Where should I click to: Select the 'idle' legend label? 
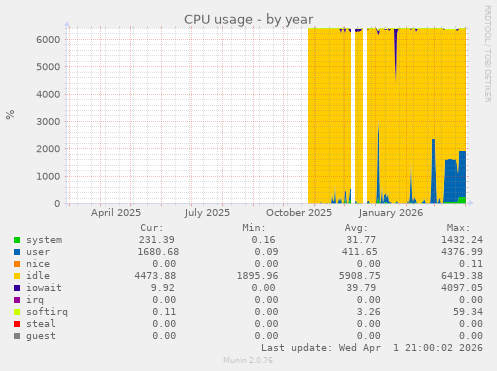point(38,276)
